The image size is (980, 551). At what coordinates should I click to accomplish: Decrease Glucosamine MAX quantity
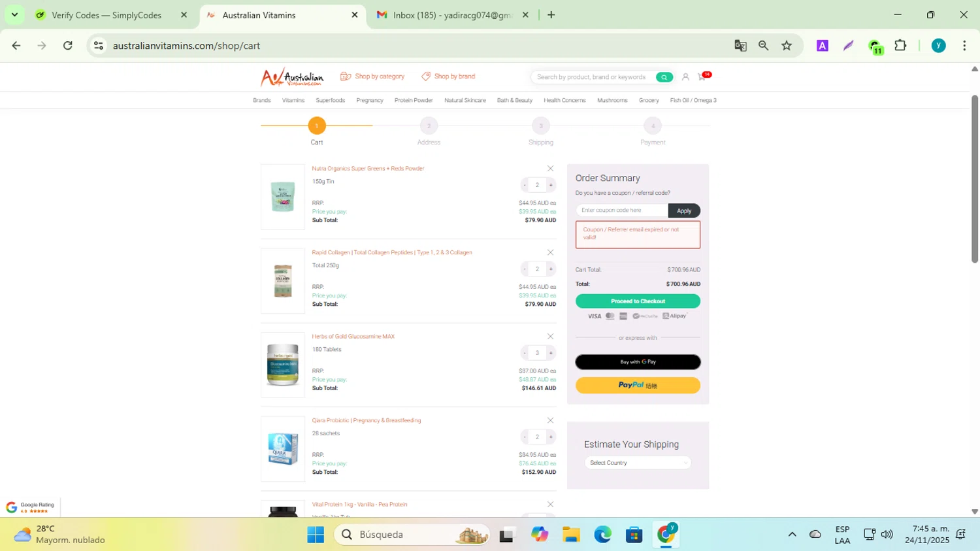pos(525,353)
